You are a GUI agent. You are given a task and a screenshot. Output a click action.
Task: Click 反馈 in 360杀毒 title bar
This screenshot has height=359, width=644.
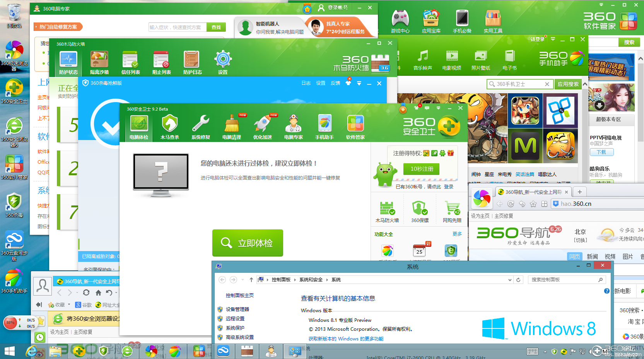(x=335, y=83)
